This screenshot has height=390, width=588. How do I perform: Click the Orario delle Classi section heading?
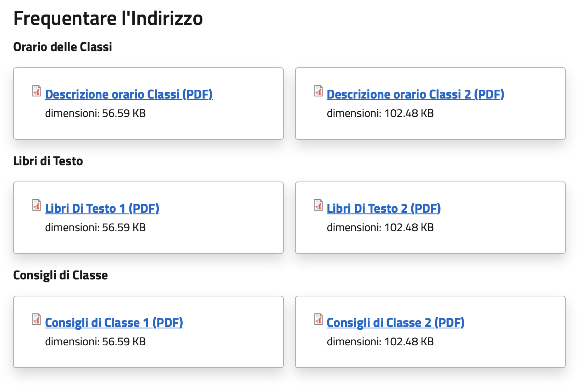(62, 47)
